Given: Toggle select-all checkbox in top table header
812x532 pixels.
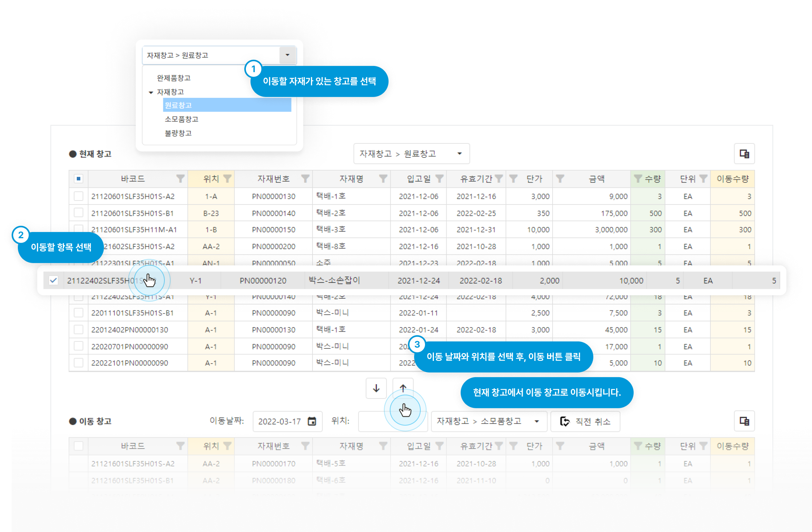Looking at the screenshot, I should (79, 178).
